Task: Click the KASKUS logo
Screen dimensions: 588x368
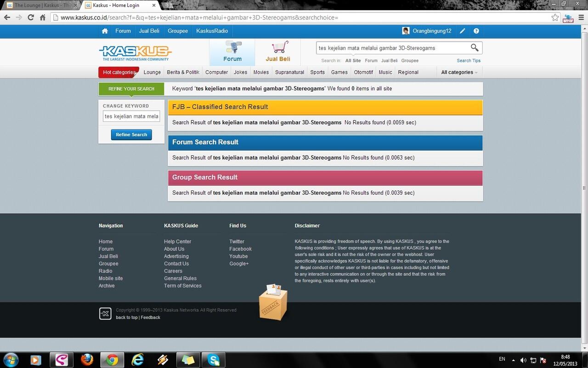Action: (135, 53)
